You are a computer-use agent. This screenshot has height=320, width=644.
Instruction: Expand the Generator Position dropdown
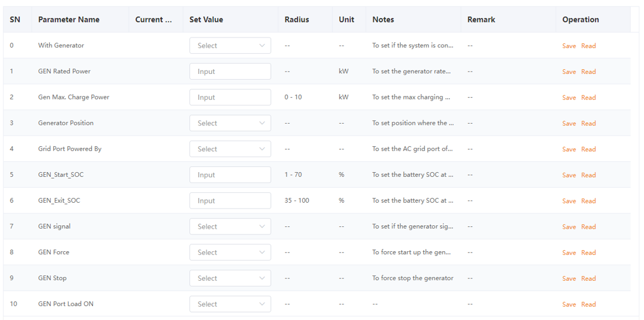[x=230, y=123]
